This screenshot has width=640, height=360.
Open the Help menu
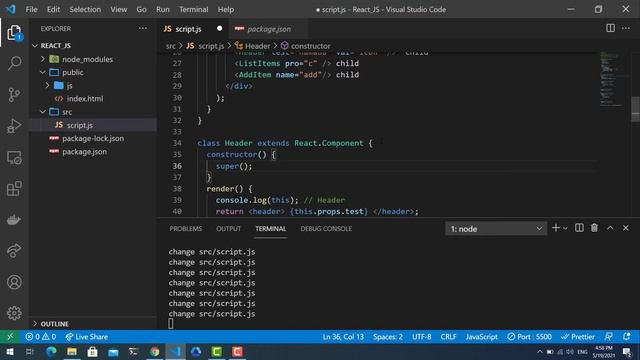coord(226,9)
